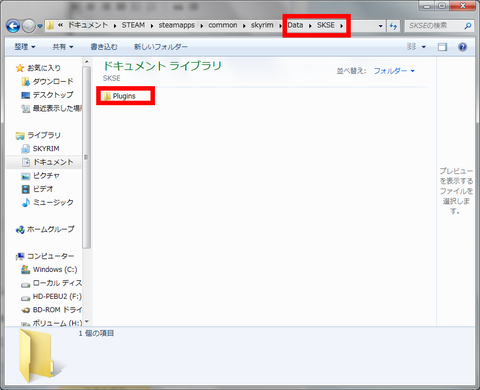The width and height of the screenshot is (480, 390).
Task: Open ビデオ library
Action: click(43, 189)
